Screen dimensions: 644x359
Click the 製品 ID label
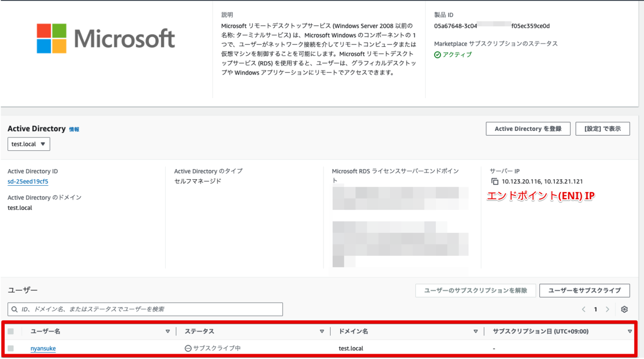(444, 15)
